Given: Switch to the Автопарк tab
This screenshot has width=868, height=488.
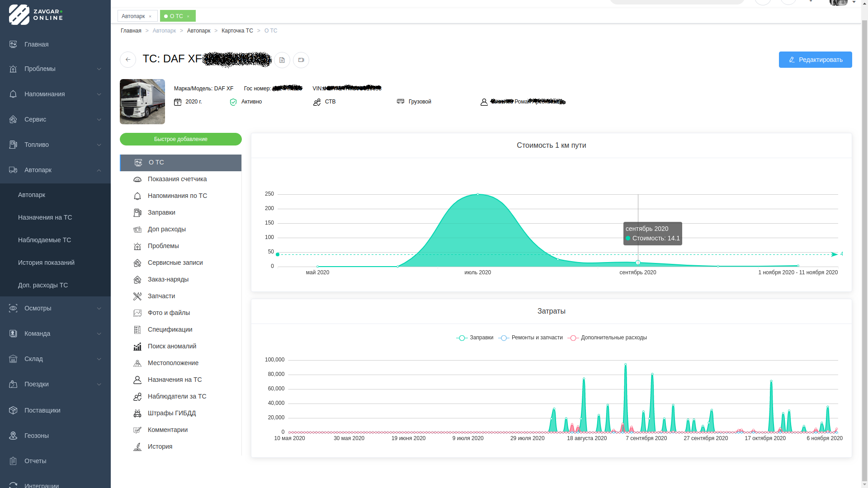Looking at the screenshot, I should (133, 16).
